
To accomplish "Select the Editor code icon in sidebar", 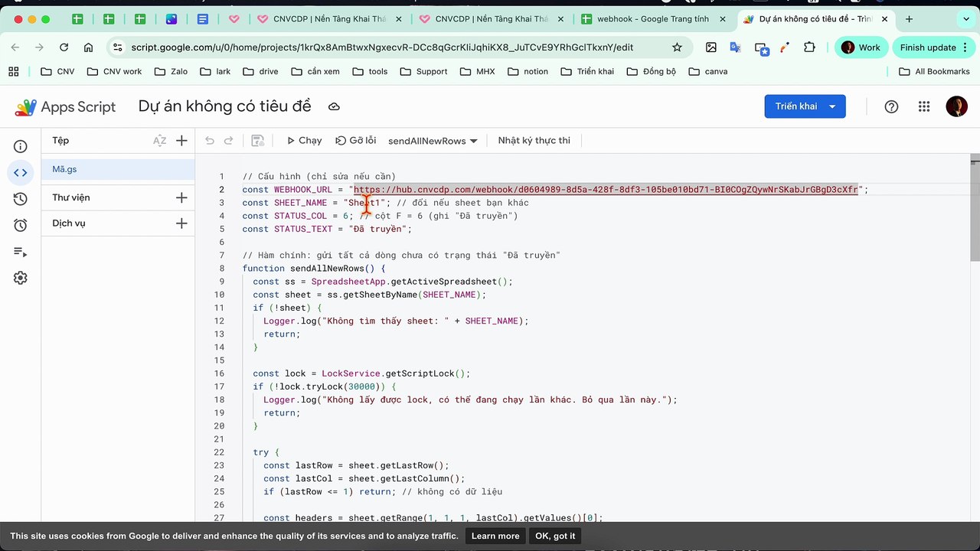I will pos(21,173).
